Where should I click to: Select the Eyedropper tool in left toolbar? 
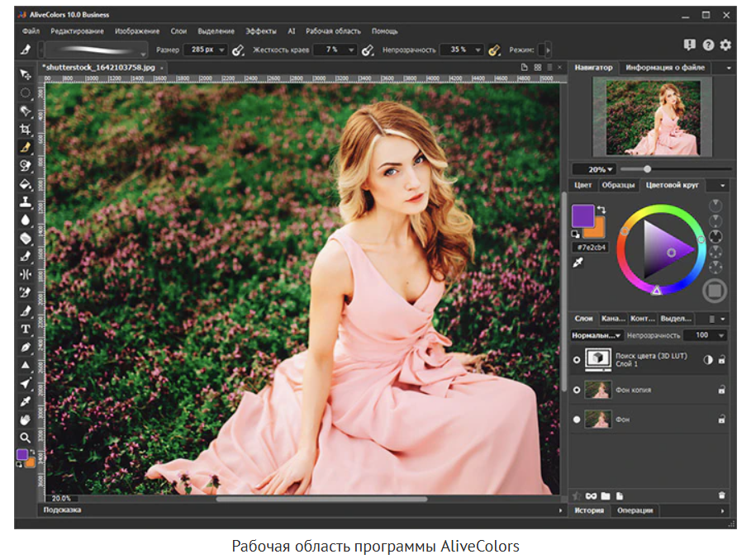(25, 402)
